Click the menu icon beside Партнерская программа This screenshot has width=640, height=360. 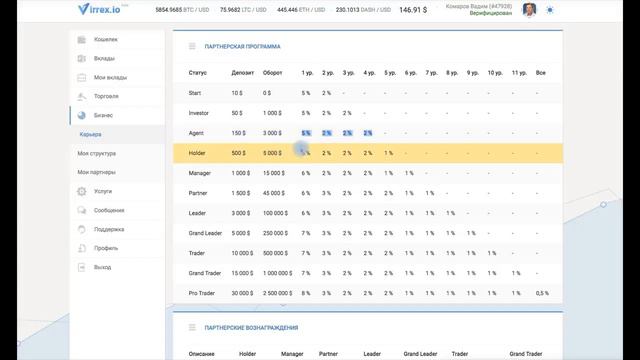192,47
